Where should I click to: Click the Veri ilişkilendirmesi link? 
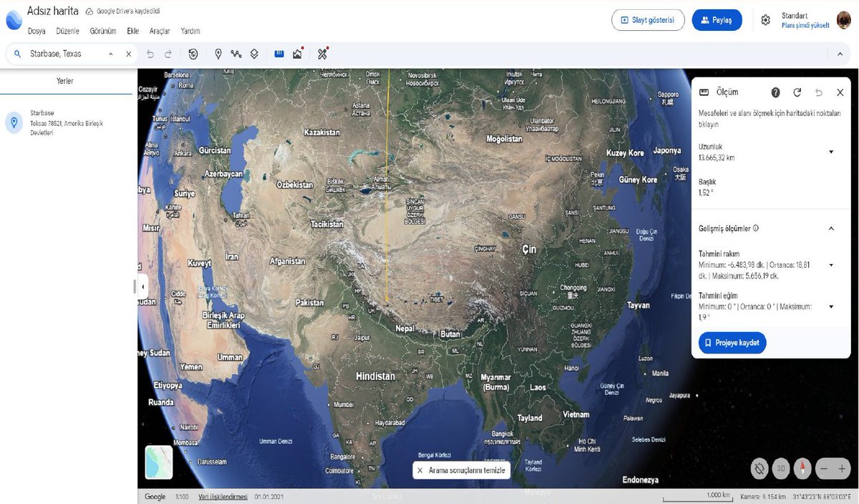[x=223, y=497]
